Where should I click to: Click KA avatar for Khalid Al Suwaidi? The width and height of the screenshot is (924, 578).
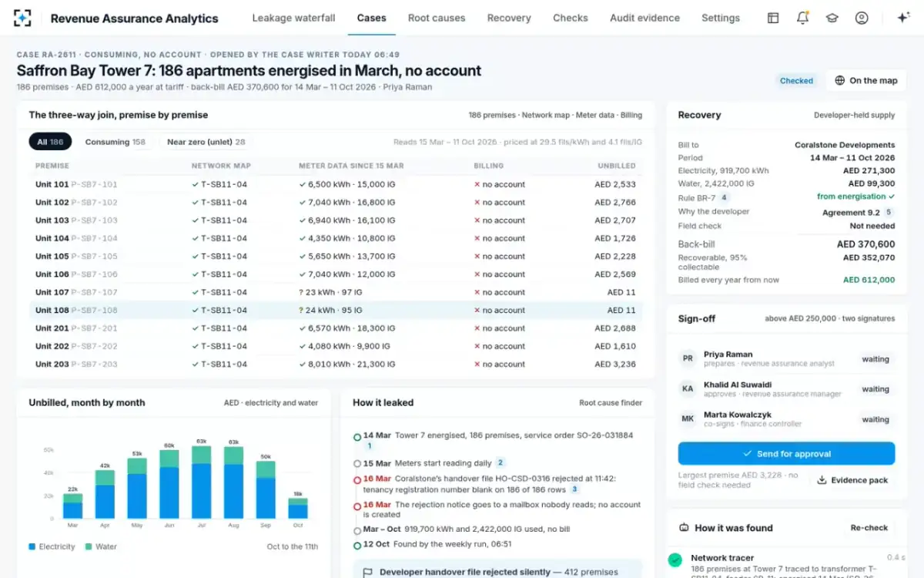tap(688, 389)
